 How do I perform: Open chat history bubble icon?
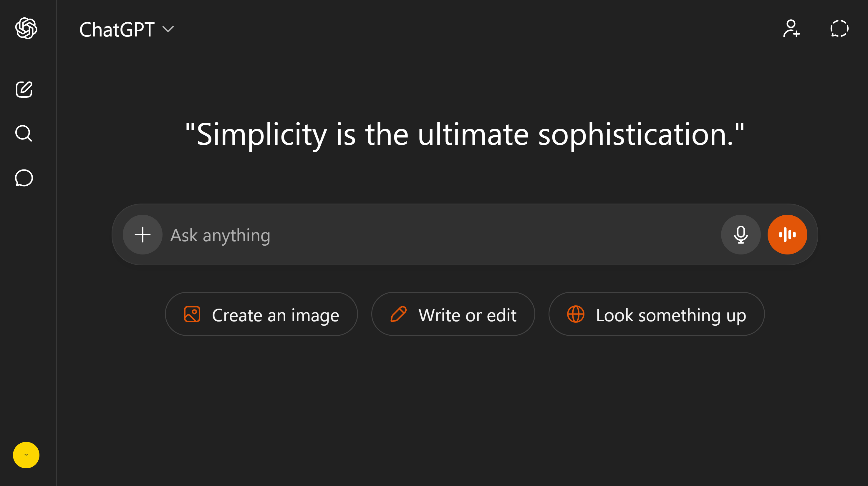click(x=24, y=178)
